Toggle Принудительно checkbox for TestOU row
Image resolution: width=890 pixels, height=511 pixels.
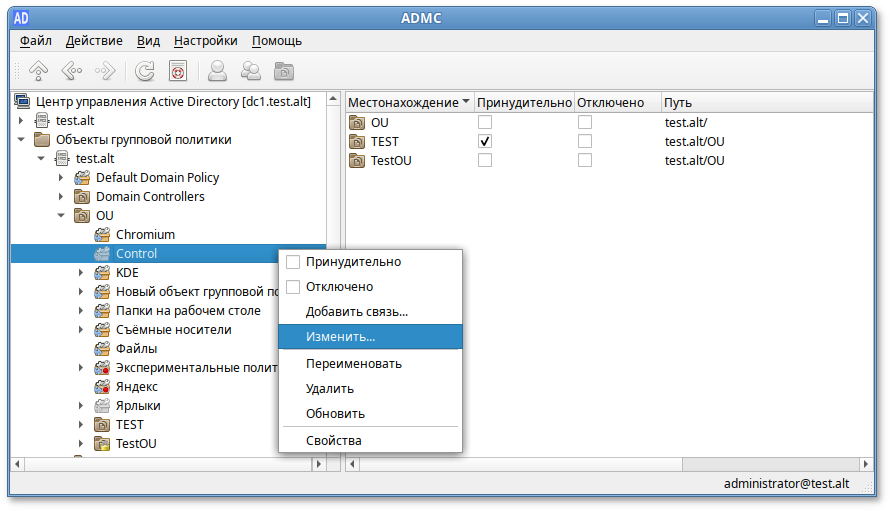point(485,161)
